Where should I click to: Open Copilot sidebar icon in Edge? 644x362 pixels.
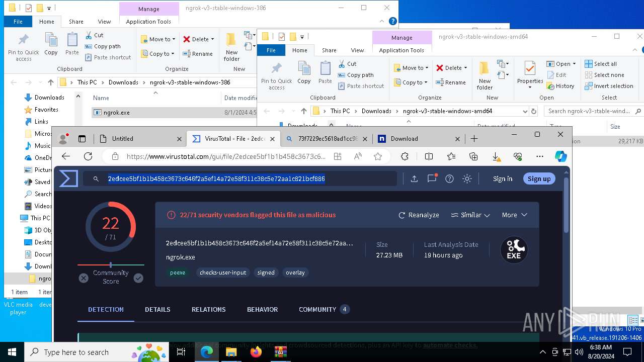[x=561, y=156]
